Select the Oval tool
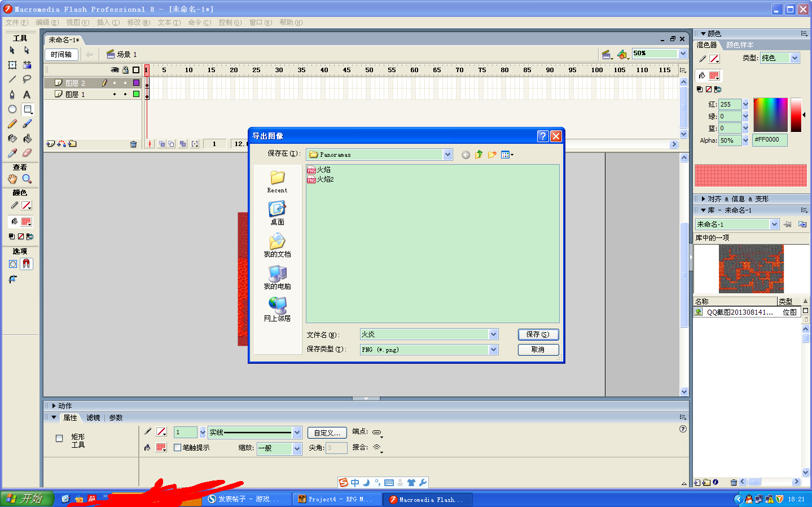The image size is (812, 507). [12, 109]
